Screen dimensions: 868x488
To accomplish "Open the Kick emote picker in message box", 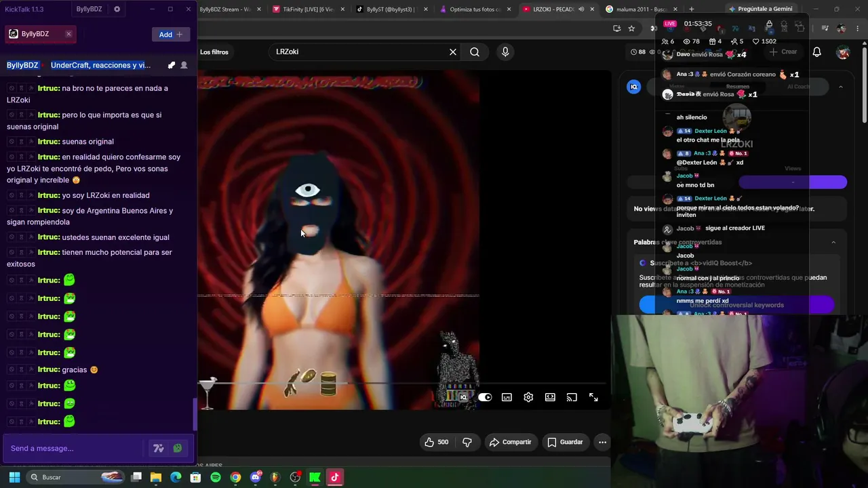I will tap(178, 448).
